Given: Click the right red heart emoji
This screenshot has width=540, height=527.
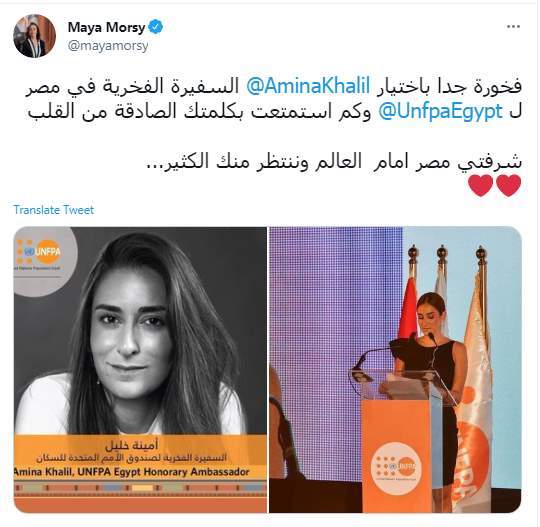Looking at the screenshot, I should (509, 186).
